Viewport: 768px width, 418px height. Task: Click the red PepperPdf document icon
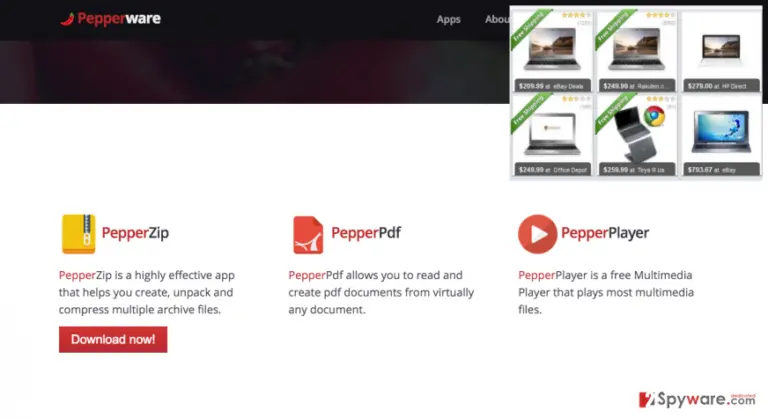click(308, 235)
